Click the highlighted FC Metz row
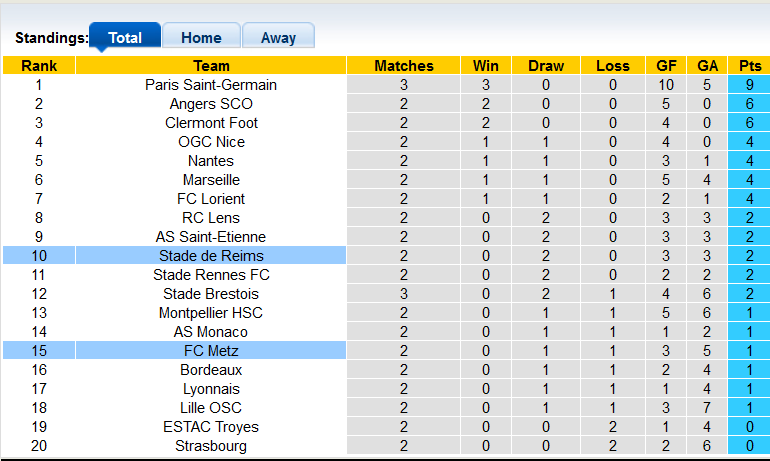The width and height of the screenshot is (770, 461). (211, 351)
